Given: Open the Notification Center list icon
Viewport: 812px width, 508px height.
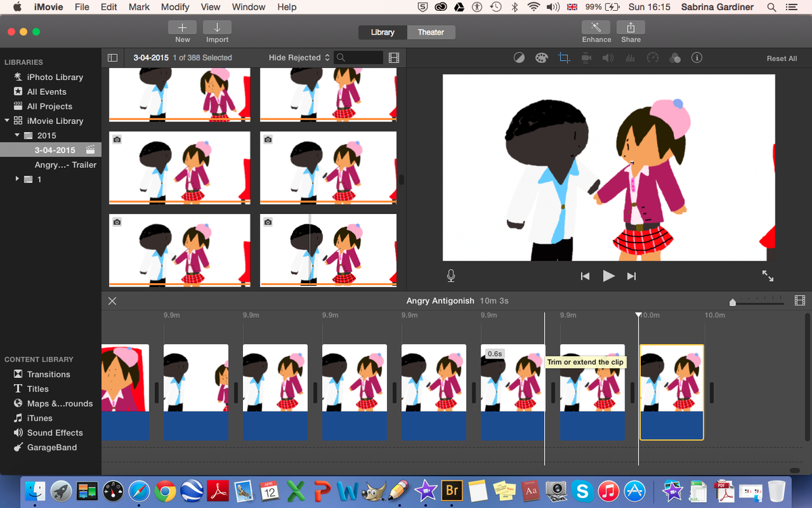Looking at the screenshot, I should click(791, 7).
